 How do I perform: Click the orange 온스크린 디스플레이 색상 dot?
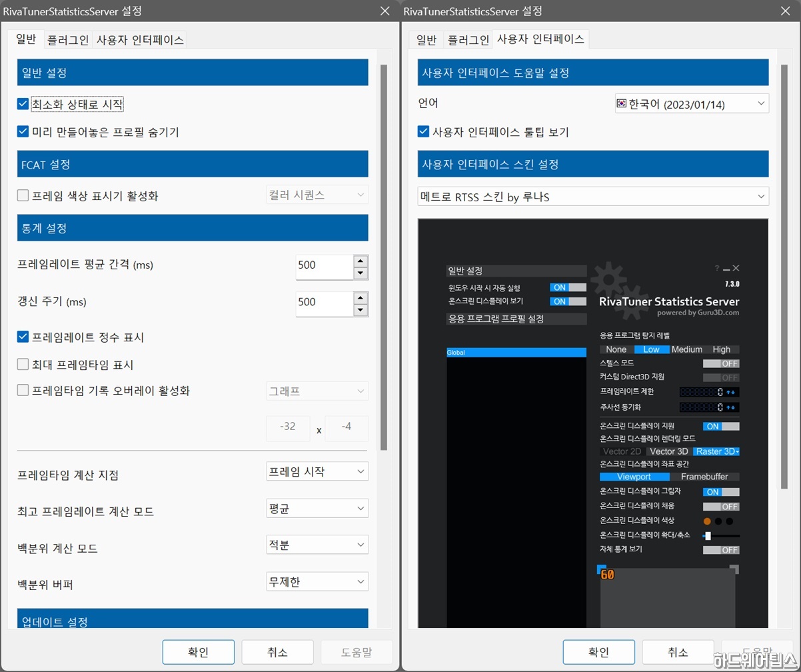pos(707,521)
